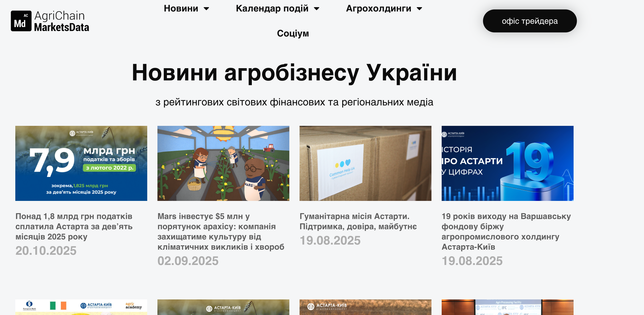The image size is (644, 315).
Task: Expand the Новини dropdown arrow
Action: click(x=206, y=9)
